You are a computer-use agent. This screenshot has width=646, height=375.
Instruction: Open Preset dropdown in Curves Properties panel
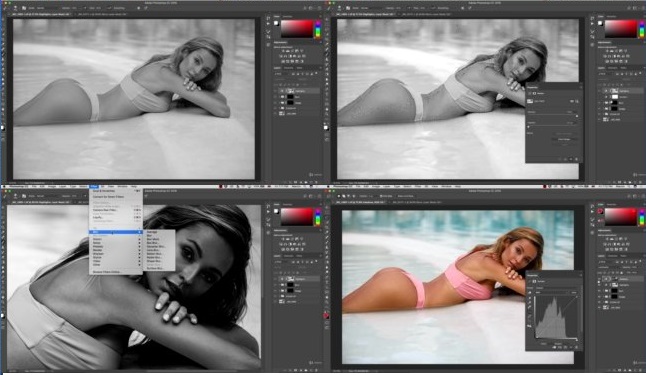556,288
